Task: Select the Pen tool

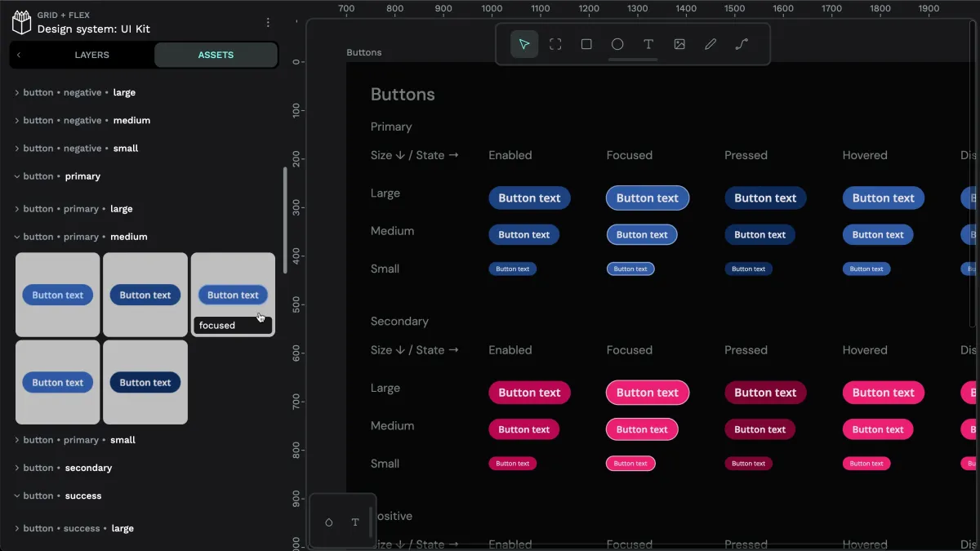Action: pyautogui.click(x=710, y=44)
